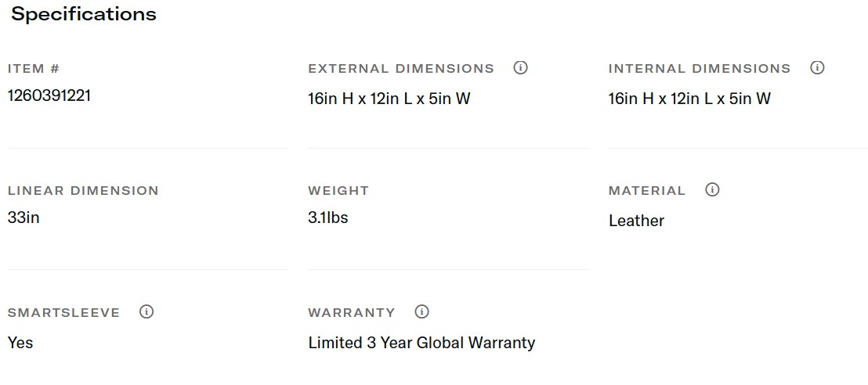Open the External Dimensions info icon
The height and width of the screenshot is (385, 868).
click(x=520, y=68)
